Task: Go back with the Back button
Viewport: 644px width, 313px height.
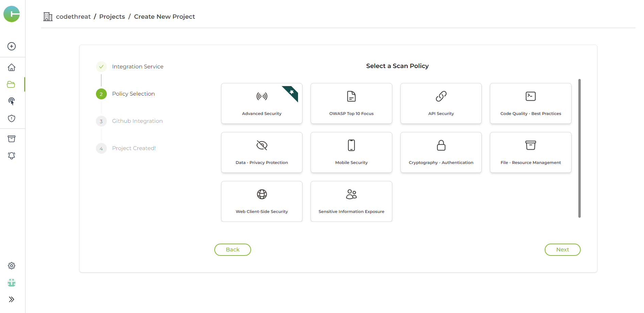Action: pyautogui.click(x=233, y=250)
